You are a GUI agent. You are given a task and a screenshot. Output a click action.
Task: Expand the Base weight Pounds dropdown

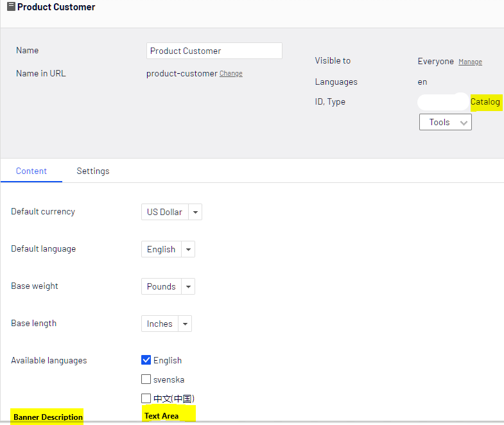(168, 286)
